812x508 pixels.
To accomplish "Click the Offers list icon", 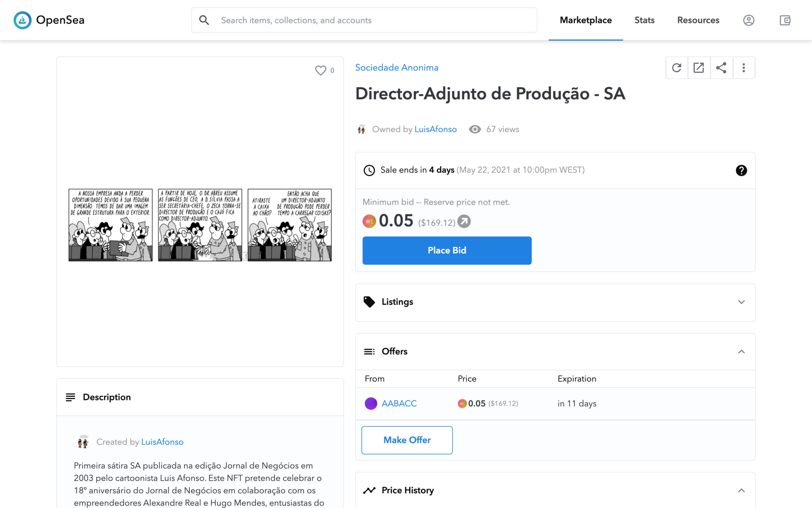I will click(x=369, y=351).
